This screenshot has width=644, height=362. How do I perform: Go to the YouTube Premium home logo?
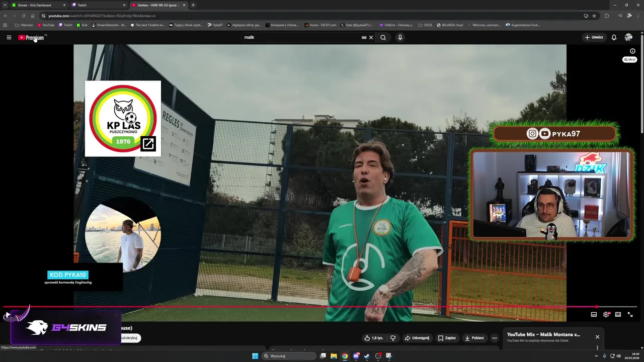(x=31, y=38)
